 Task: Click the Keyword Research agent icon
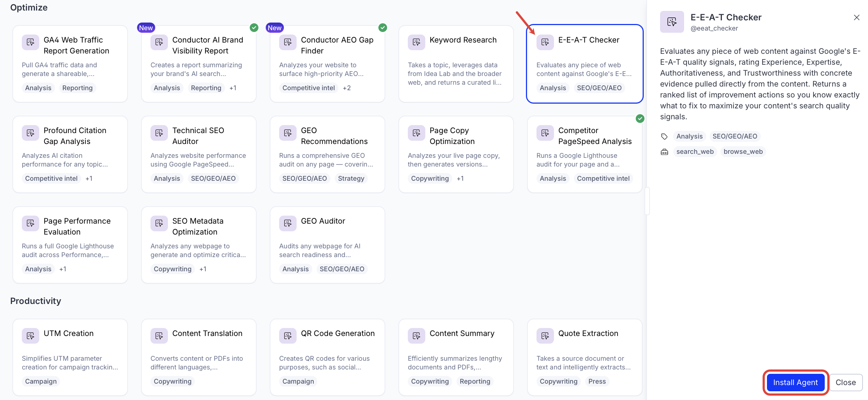click(x=417, y=42)
